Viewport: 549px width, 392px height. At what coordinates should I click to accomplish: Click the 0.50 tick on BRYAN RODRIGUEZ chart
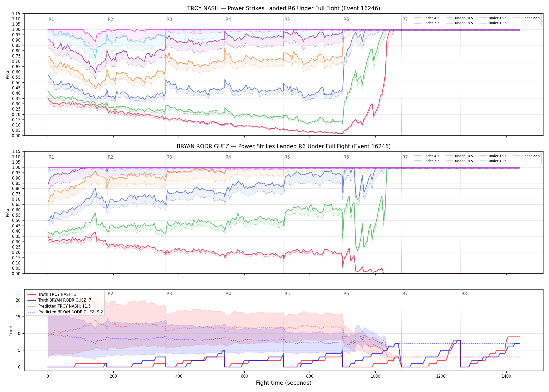[16, 220]
